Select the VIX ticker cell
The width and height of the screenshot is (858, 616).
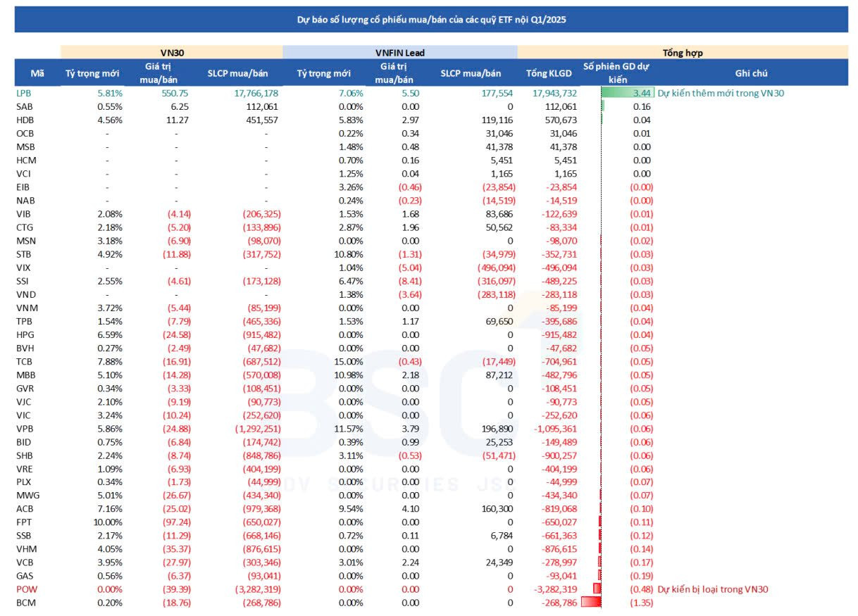pyautogui.click(x=23, y=268)
